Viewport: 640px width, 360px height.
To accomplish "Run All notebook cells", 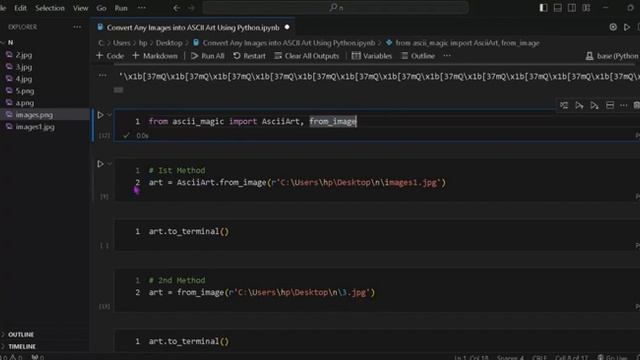I will [208, 56].
